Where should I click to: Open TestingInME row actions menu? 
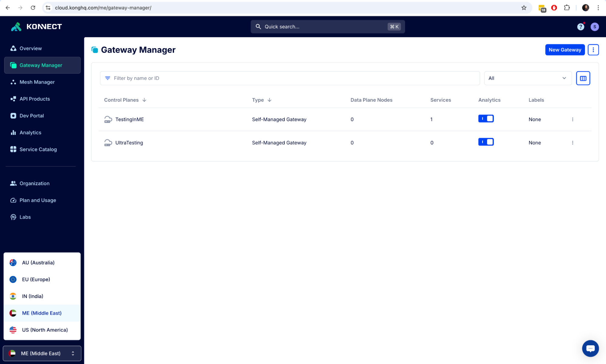tap(572, 119)
